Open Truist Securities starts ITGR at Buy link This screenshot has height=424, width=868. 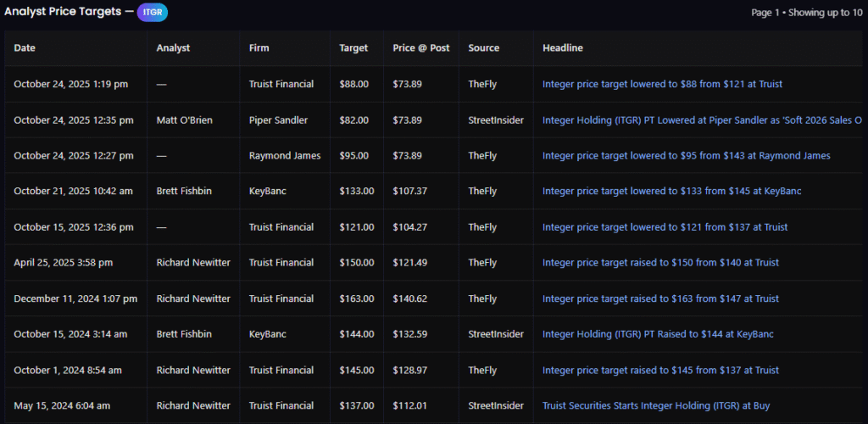coord(656,406)
